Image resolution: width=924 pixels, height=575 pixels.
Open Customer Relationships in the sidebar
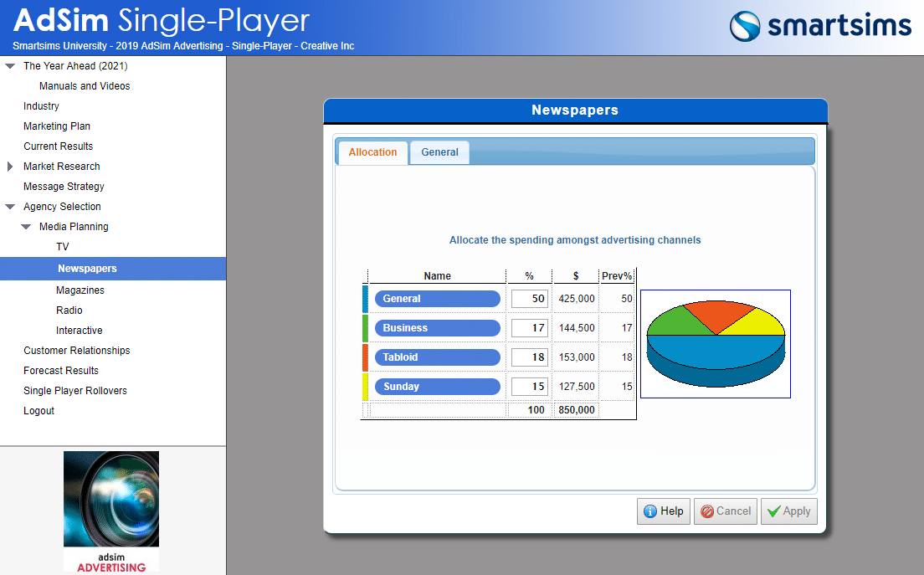click(x=77, y=351)
